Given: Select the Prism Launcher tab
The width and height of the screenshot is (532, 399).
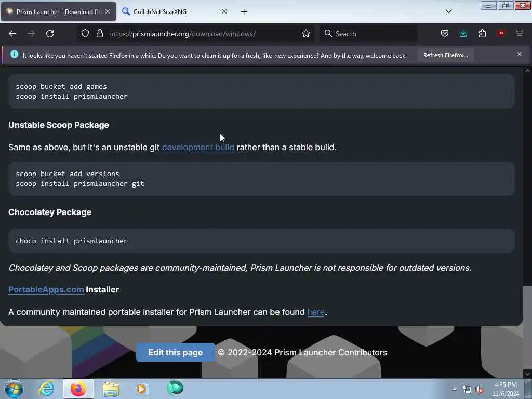Looking at the screenshot, I should (58, 12).
